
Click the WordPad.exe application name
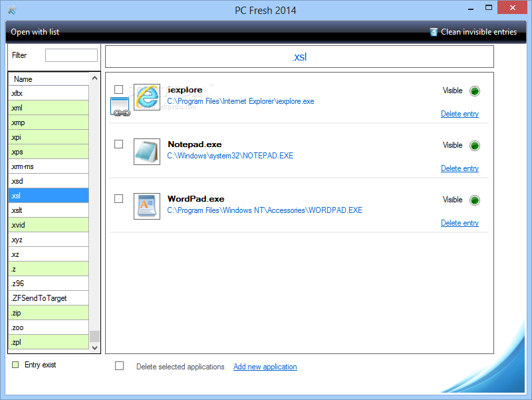coord(196,199)
